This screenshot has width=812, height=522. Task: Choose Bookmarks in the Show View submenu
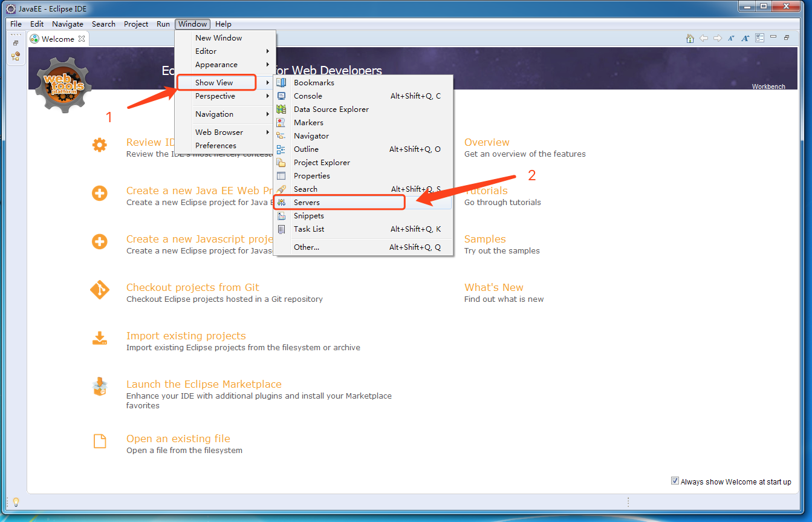click(x=363, y=82)
